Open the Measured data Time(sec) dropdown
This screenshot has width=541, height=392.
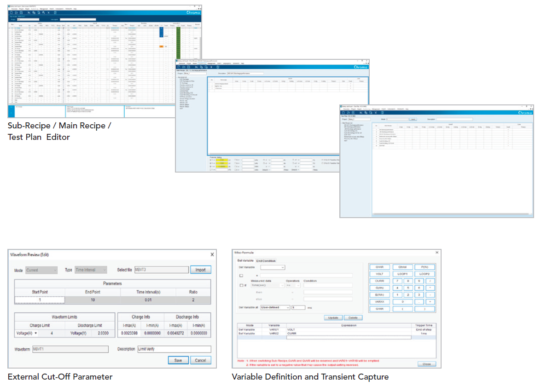(x=268, y=285)
